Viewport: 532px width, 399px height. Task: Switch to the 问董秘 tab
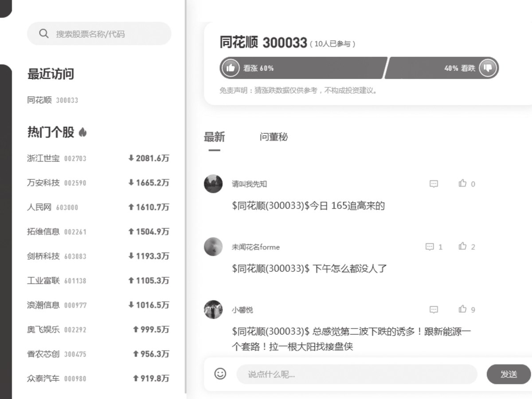coord(274,137)
